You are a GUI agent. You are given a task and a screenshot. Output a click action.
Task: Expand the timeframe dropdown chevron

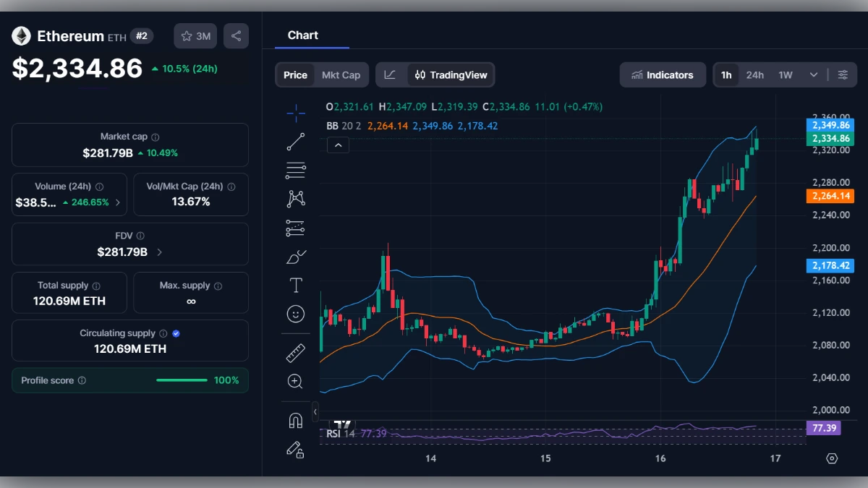click(813, 74)
